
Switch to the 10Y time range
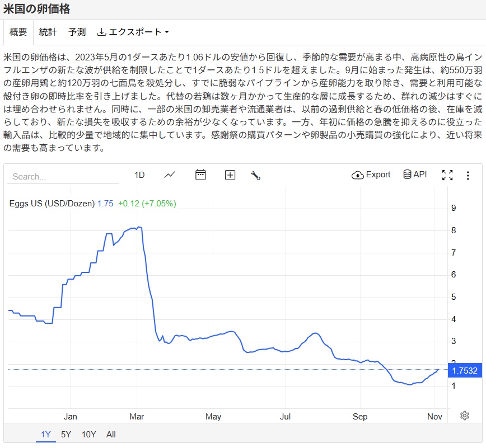(x=88, y=434)
